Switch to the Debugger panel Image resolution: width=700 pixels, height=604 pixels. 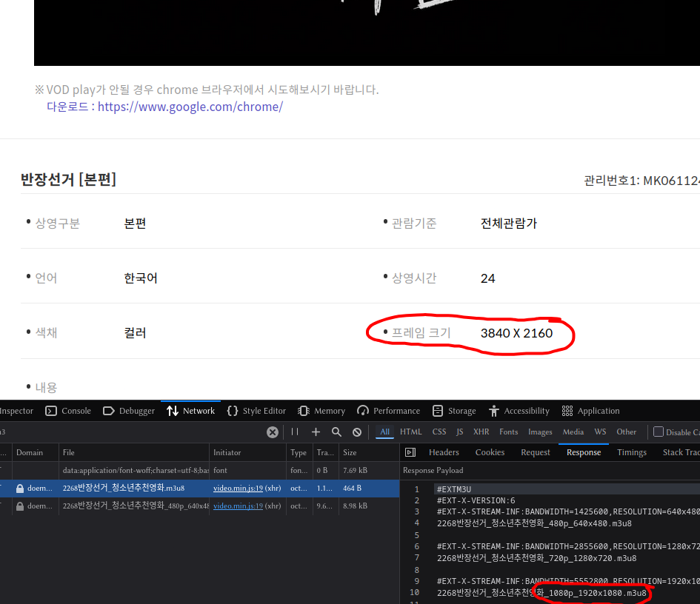coord(129,411)
